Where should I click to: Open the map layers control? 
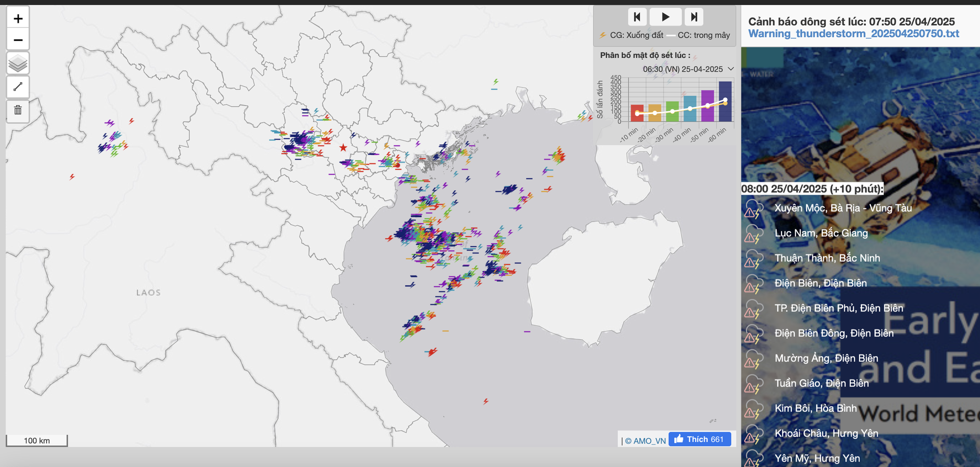coord(18,64)
